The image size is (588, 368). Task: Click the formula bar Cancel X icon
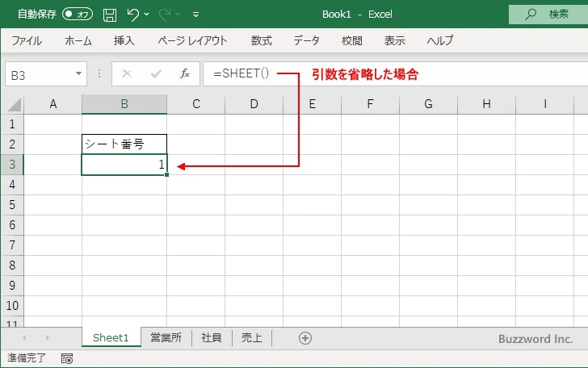127,74
